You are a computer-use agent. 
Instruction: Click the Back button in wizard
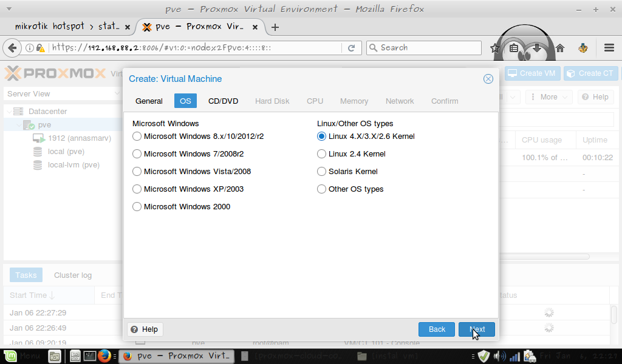coord(437,329)
